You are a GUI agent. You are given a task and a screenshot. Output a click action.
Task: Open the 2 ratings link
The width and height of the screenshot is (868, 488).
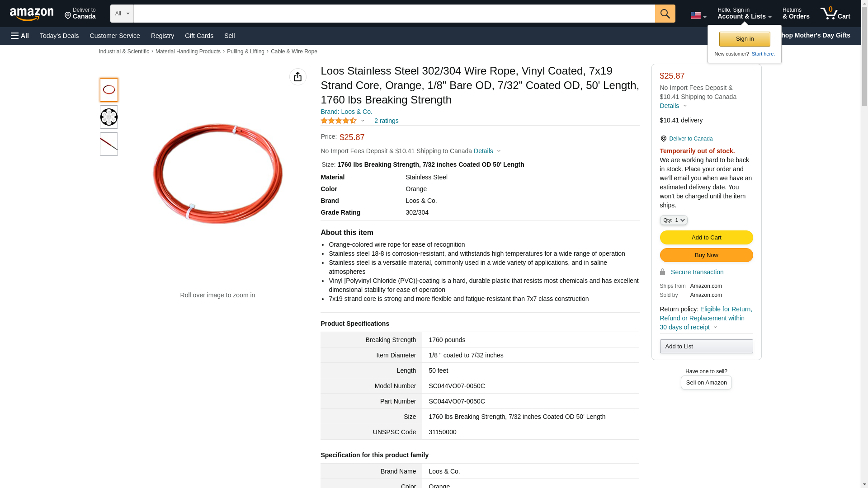(x=386, y=121)
